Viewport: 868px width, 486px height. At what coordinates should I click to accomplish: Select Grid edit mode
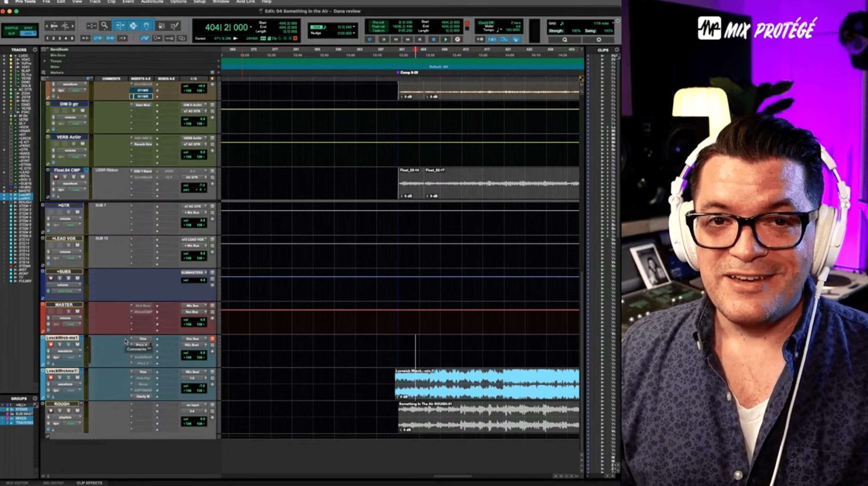pyautogui.click(x=28, y=33)
